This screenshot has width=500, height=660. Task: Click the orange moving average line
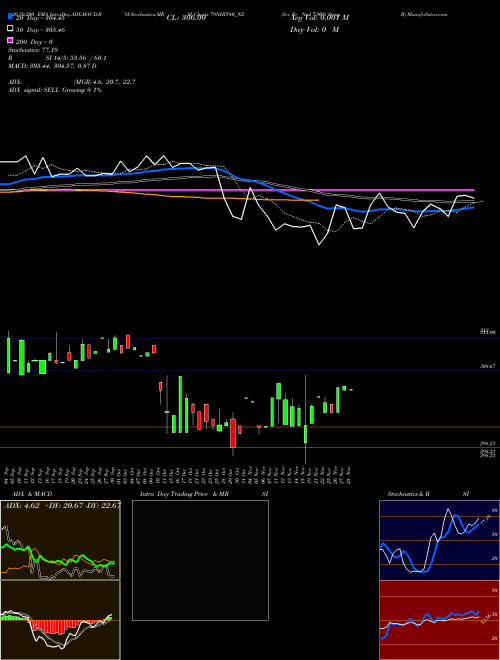(160, 195)
